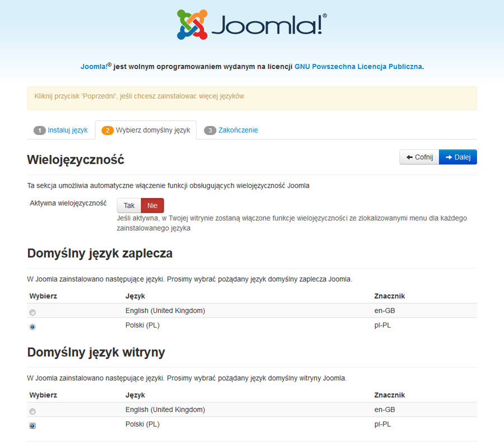The image size is (504, 444).
Task: Open the Joomla! link in license line
Action: [x=94, y=67]
